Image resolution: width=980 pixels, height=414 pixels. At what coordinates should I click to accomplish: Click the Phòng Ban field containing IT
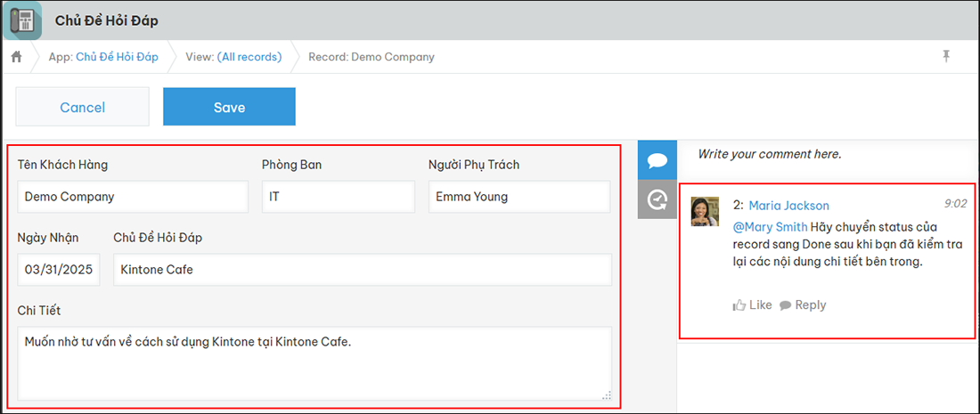(x=338, y=197)
